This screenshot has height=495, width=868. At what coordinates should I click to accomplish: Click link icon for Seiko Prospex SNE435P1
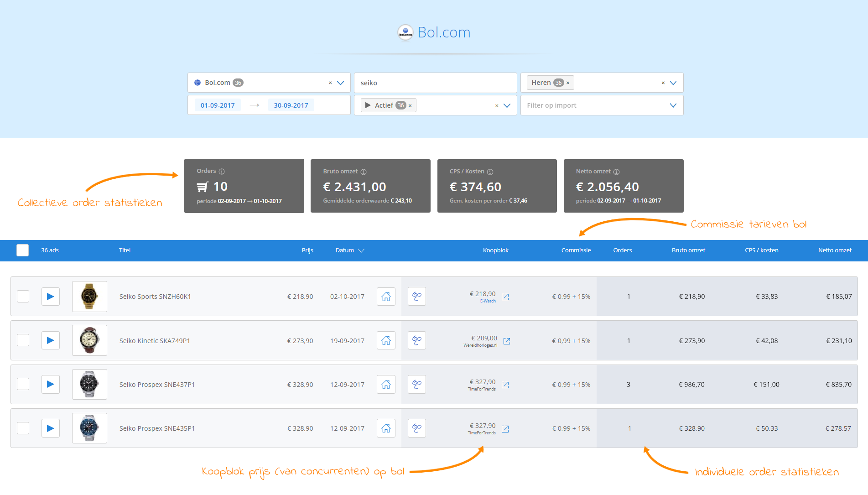click(417, 428)
